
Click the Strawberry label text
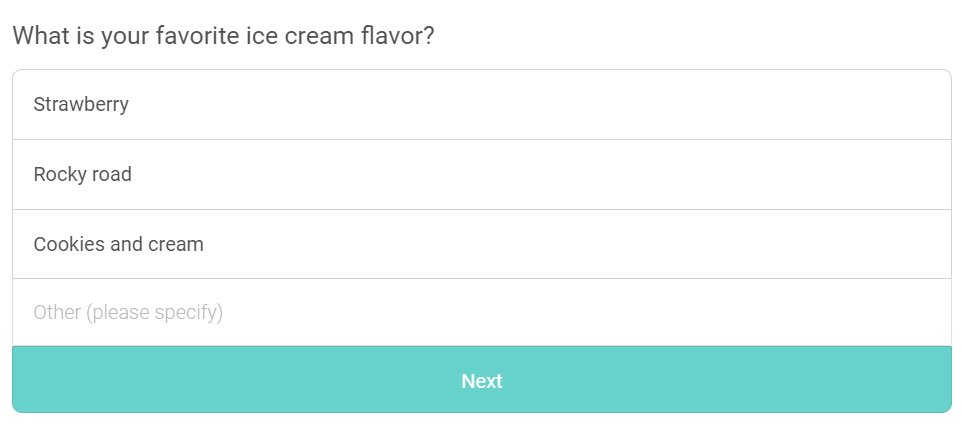click(x=81, y=105)
